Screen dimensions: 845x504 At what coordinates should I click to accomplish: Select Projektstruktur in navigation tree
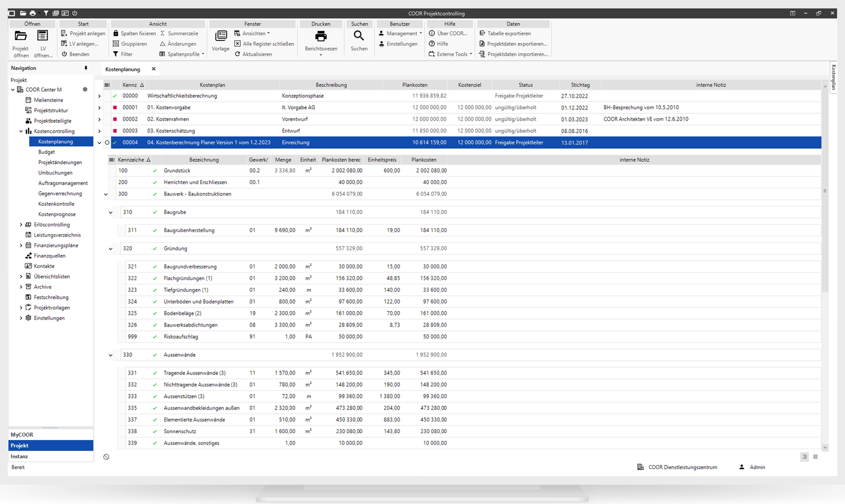point(51,110)
